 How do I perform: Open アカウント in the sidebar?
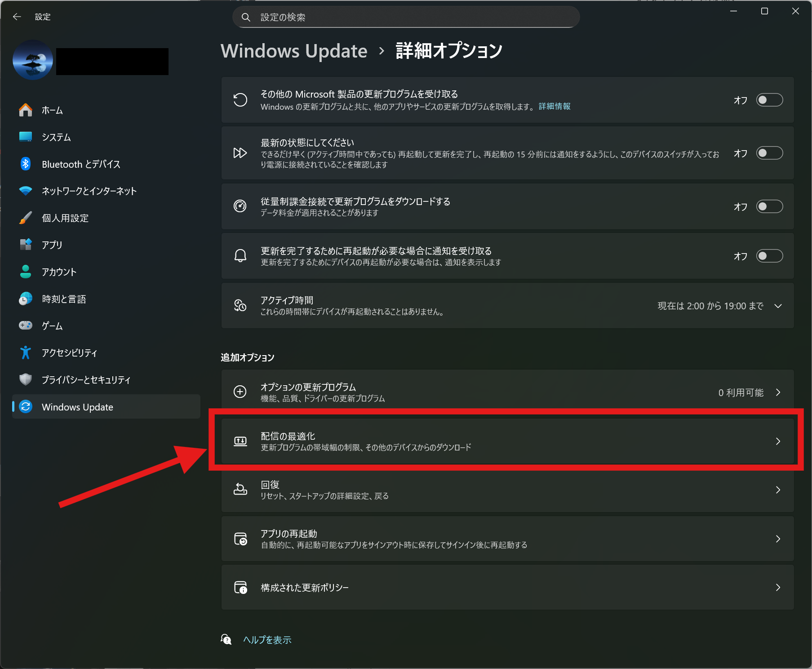tap(106, 272)
